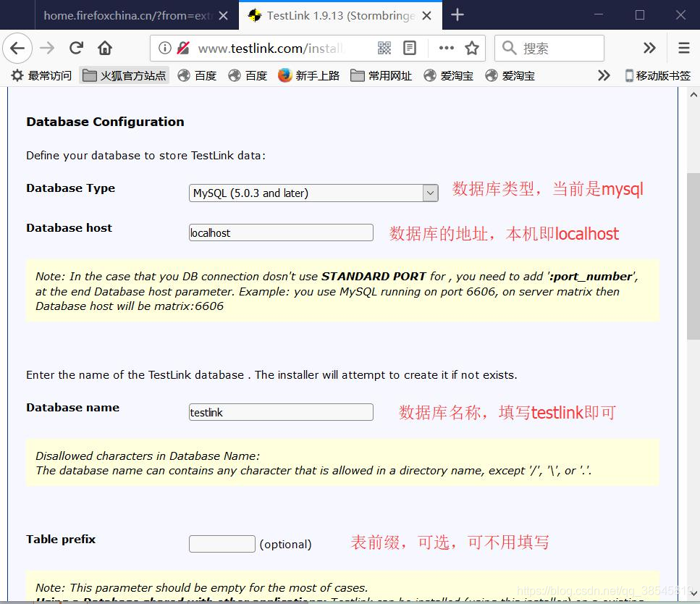Screen dimensions: 700x604
Task: Click the Database Type label
Action: 70,188
